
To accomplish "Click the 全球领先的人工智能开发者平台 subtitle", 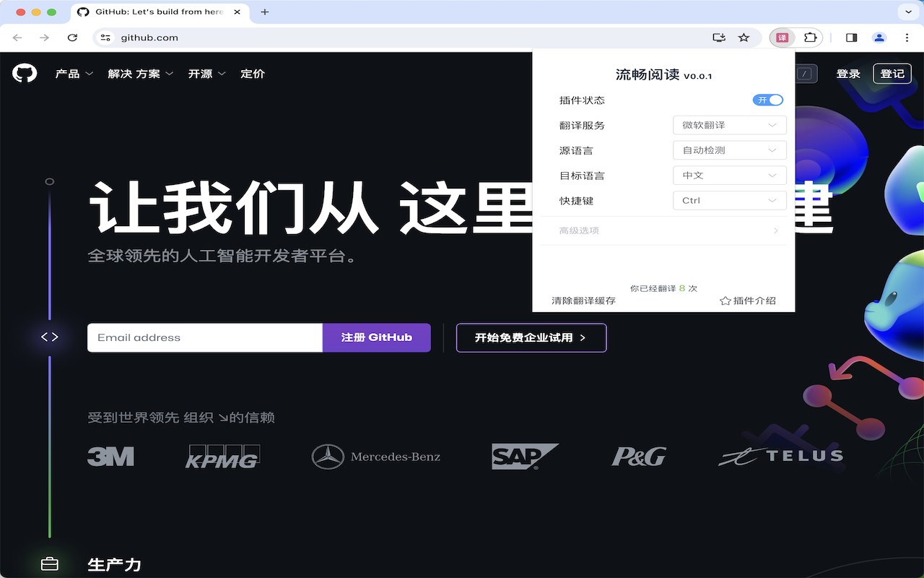I will (x=224, y=256).
